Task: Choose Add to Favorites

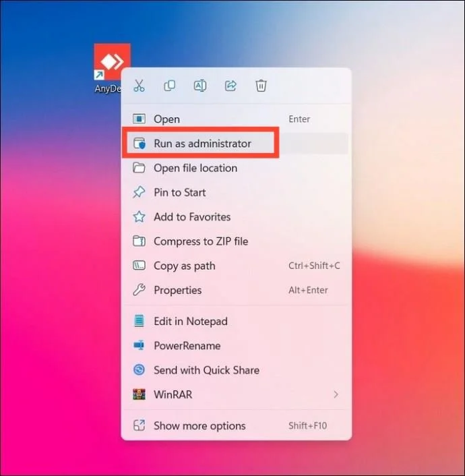Action: [x=236, y=216]
